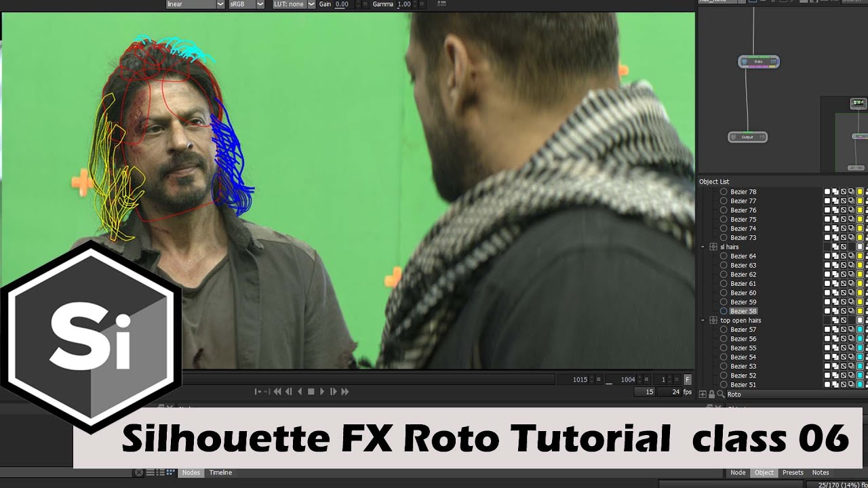The height and width of the screenshot is (488, 868).
Task: Click the go to start playback button
Action: (x=277, y=392)
